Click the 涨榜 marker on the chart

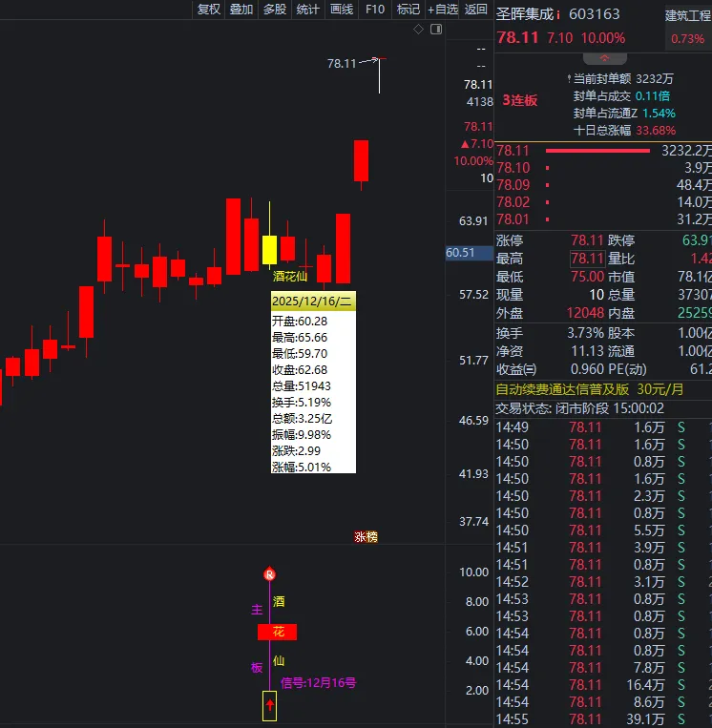(x=366, y=537)
